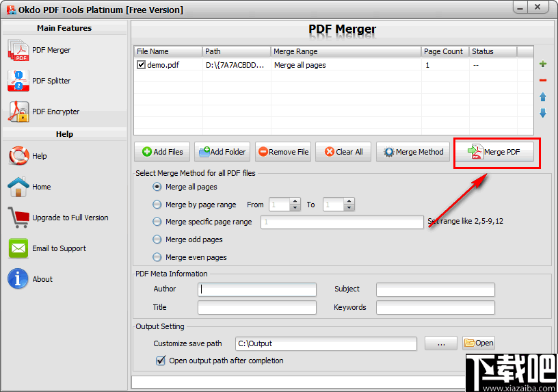Select the Merge all pages radio option
Screen dimensions: 558x392
pos(157,187)
